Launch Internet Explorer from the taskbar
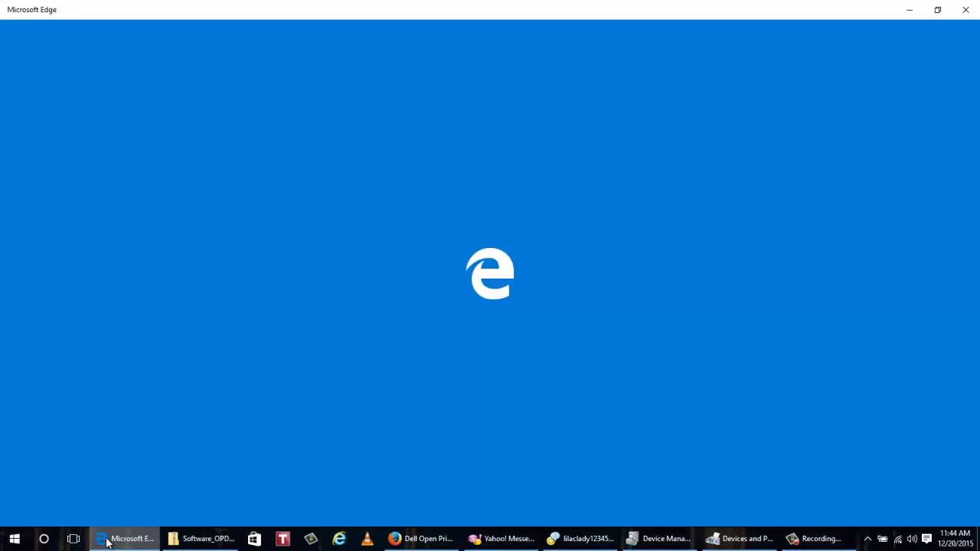The height and width of the screenshot is (551, 980). point(339,539)
